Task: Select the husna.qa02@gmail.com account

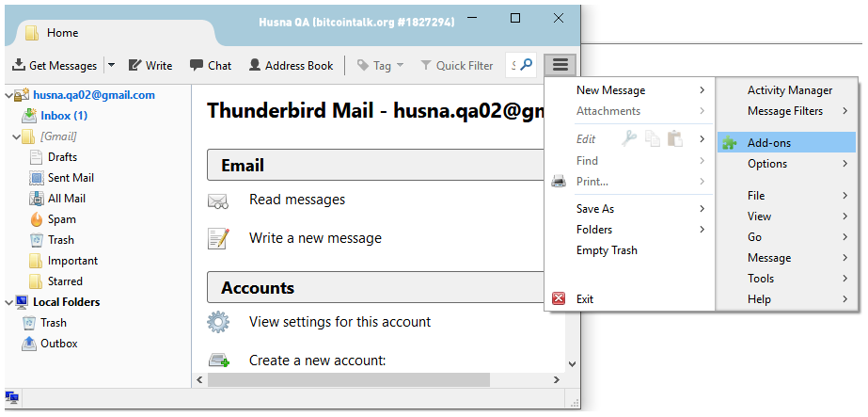Action: (93, 95)
